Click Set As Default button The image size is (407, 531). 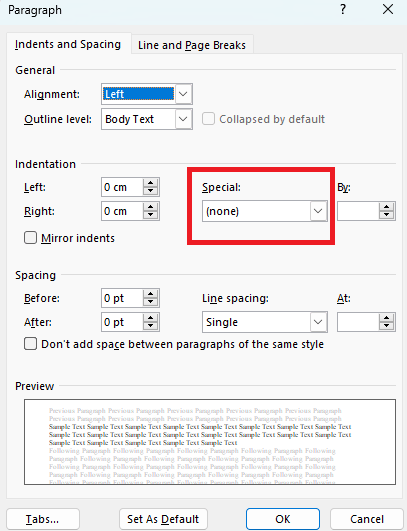point(163,519)
